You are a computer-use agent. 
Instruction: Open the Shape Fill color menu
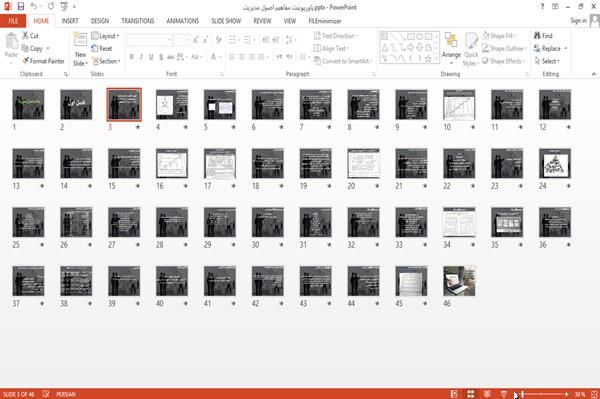pos(499,36)
